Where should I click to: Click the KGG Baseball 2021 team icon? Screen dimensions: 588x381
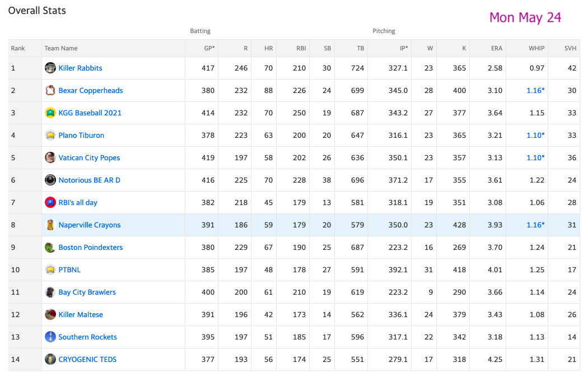50,113
